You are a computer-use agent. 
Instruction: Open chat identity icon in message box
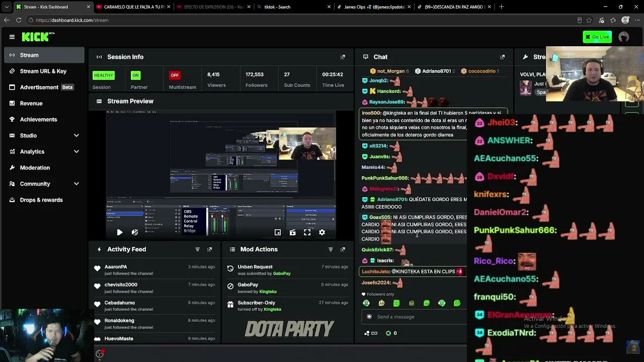(369, 317)
